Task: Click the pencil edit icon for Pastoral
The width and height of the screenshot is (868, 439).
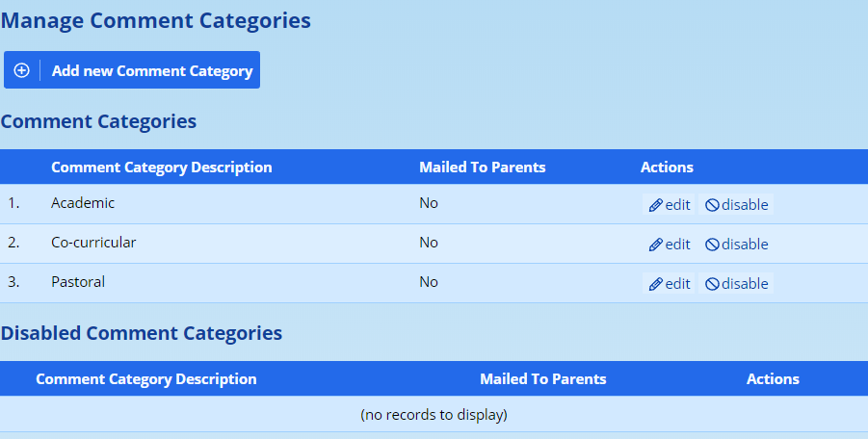Action: (x=656, y=284)
